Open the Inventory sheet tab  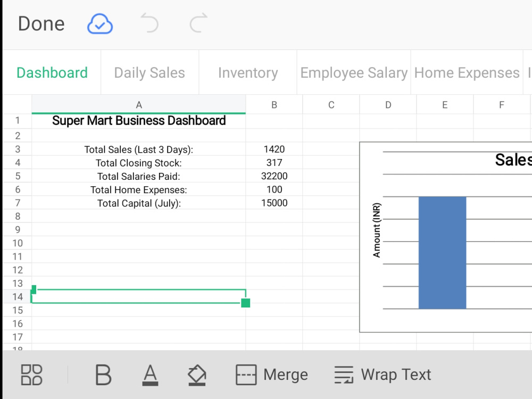point(248,72)
